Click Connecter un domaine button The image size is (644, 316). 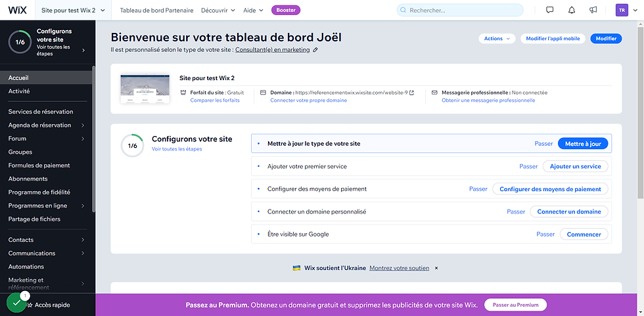click(x=569, y=212)
